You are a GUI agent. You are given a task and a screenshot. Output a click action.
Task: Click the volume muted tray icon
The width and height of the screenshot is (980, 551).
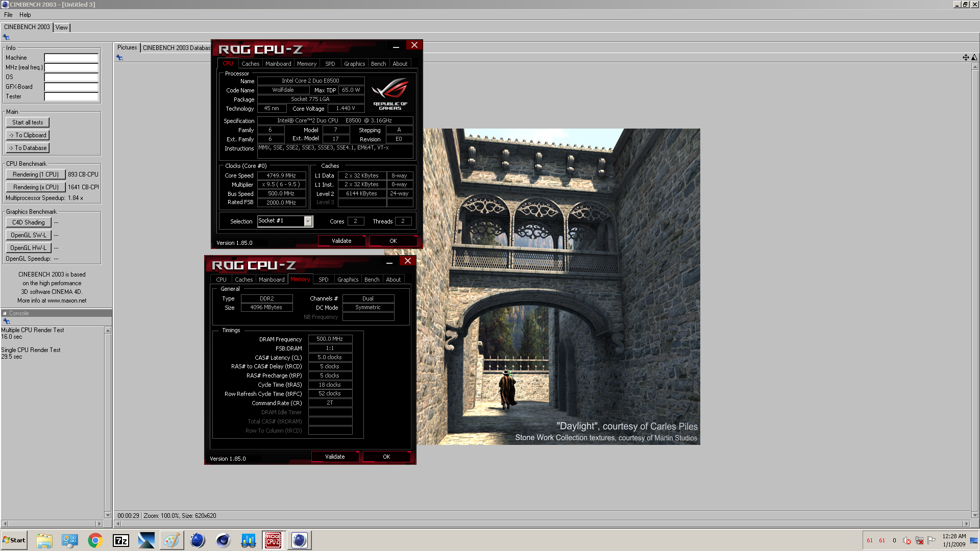coord(907,540)
